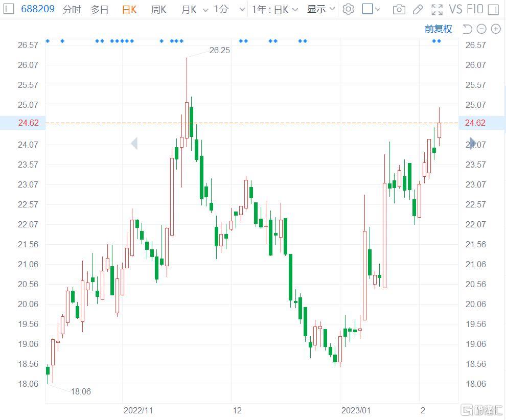Open F10 company information
506x420 pixels.
[474, 9]
